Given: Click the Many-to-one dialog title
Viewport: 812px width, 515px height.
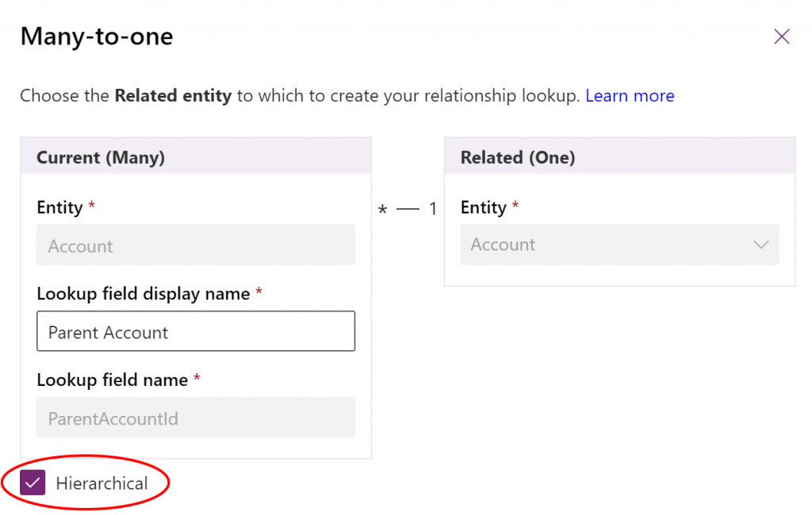Looking at the screenshot, I should point(97,36).
